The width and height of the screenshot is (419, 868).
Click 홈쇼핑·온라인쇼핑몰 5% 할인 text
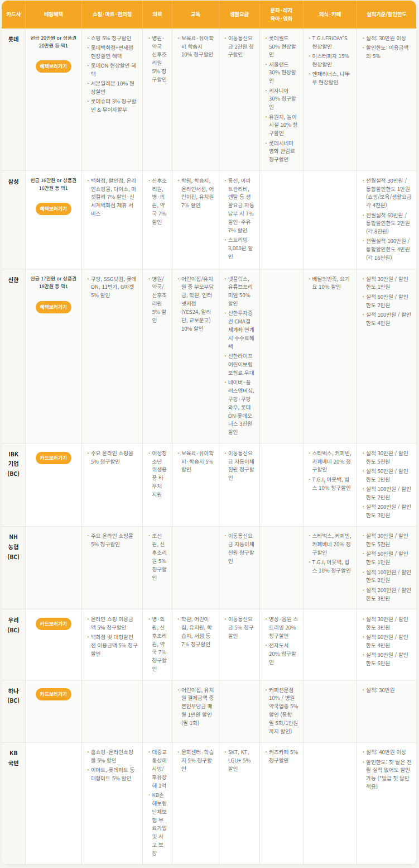[112, 756]
